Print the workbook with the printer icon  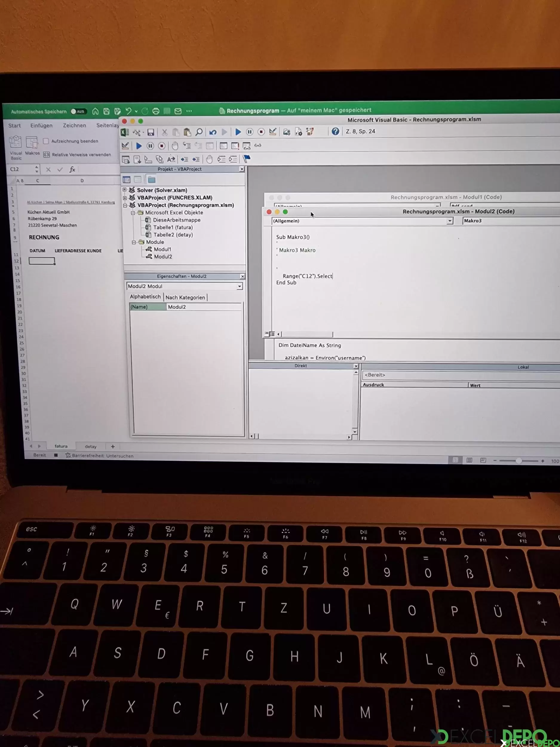coord(156,111)
